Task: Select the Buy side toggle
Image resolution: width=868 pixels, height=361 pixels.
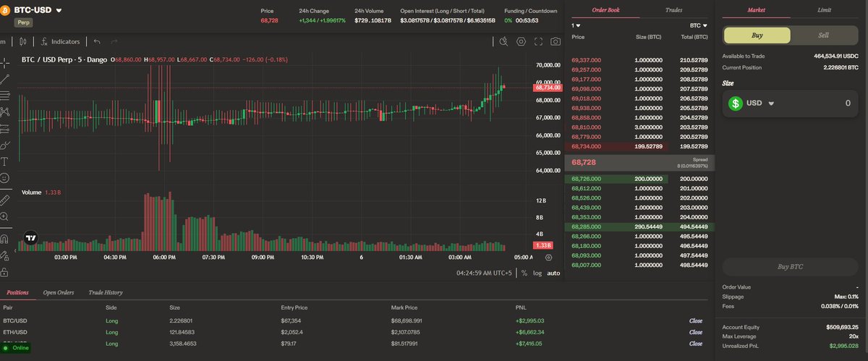Action: coord(757,35)
